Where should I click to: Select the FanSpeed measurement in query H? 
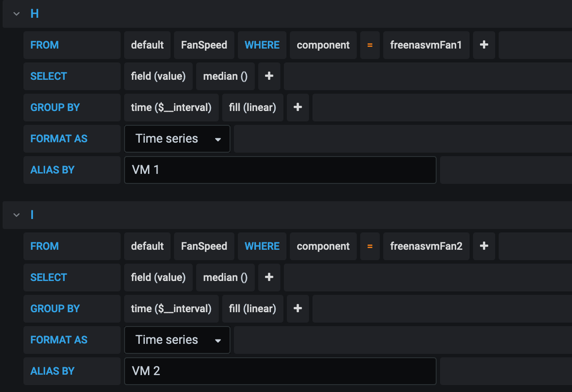pyautogui.click(x=204, y=45)
